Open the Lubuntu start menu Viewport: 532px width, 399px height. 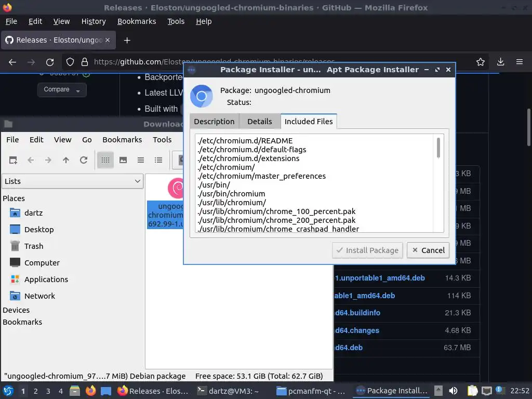8,391
